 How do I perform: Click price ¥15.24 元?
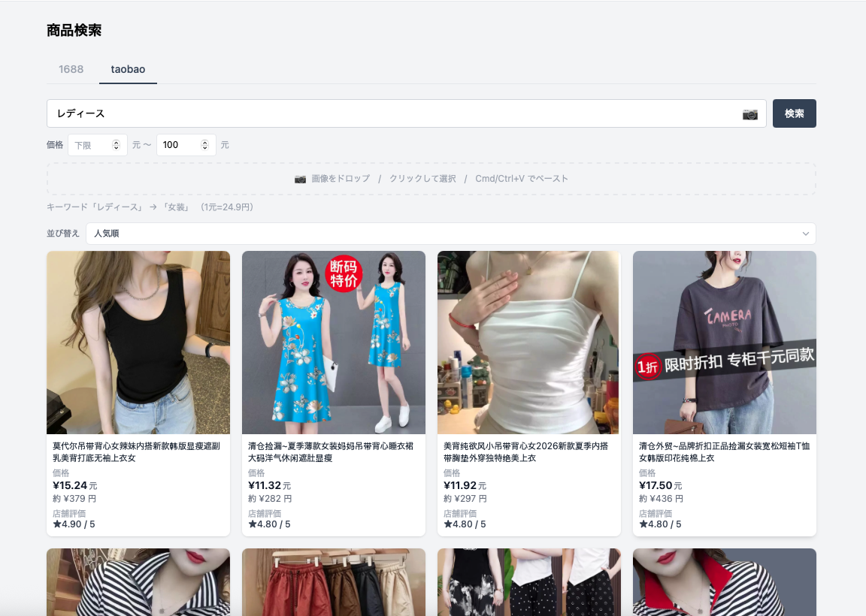point(75,486)
